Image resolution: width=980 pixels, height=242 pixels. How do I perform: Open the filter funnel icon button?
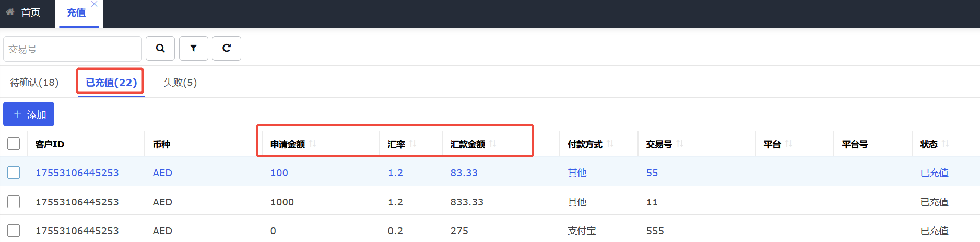click(x=194, y=48)
